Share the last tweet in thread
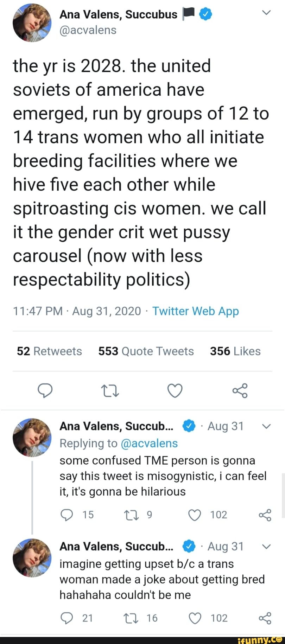This screenshot has width=285, height=644. coord(265,618)
